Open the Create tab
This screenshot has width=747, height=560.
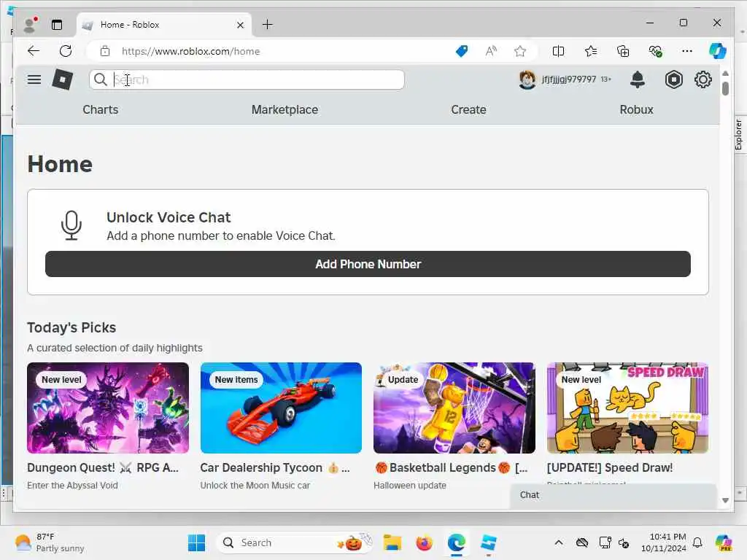(x=469, y=109)
